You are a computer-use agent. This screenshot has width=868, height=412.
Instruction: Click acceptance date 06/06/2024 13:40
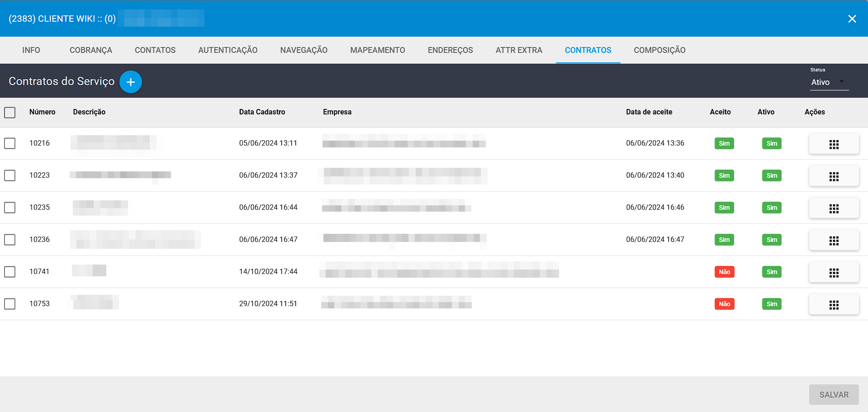click(x=655, y=175)
